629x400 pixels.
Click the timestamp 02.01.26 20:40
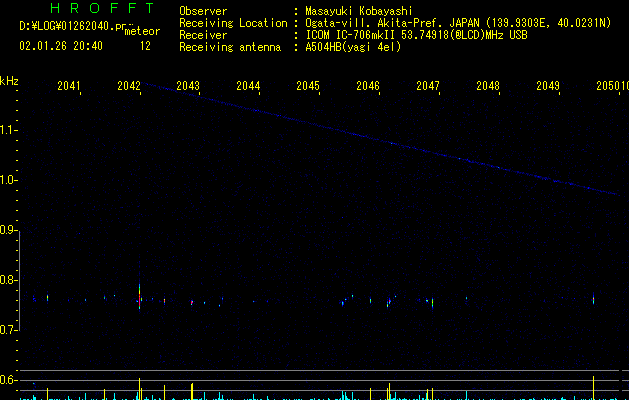coord(61,46)
